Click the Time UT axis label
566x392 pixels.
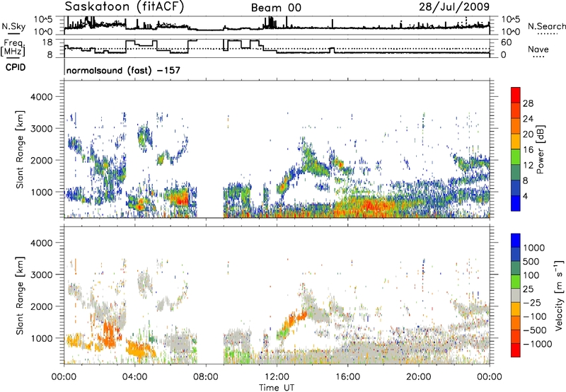point(277,388)
